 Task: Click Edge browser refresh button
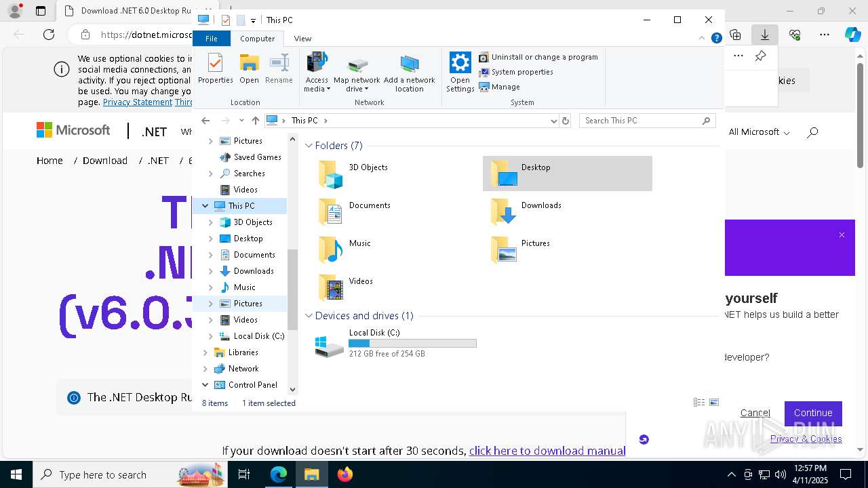coord(49,35)
